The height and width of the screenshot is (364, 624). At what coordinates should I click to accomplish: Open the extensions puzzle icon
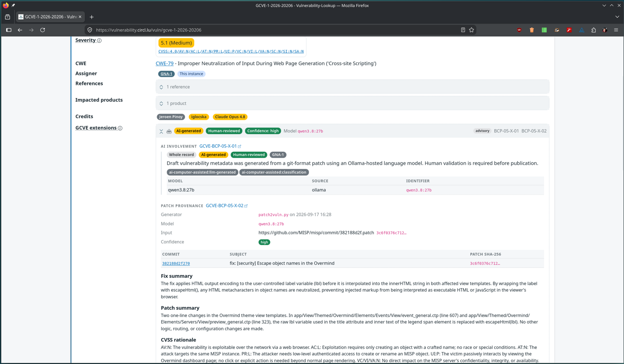pyautogui.click(x=594, y=30)
